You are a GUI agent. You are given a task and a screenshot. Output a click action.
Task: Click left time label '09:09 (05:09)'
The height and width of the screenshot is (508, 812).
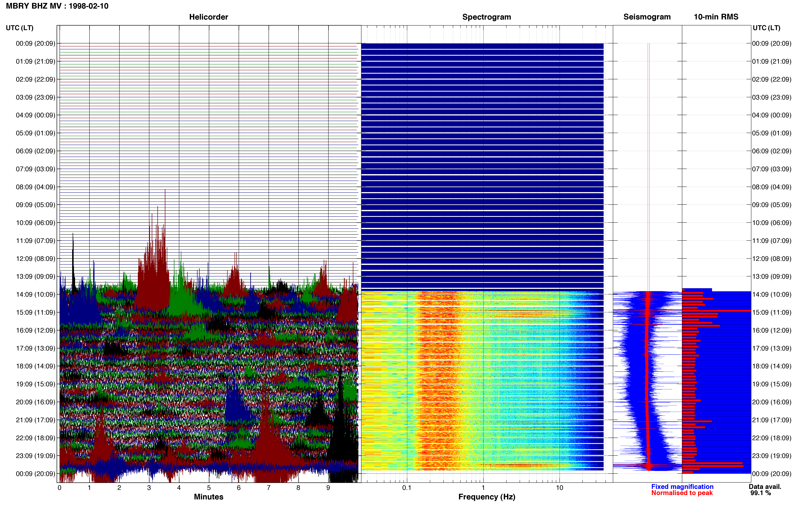(36, 205)
